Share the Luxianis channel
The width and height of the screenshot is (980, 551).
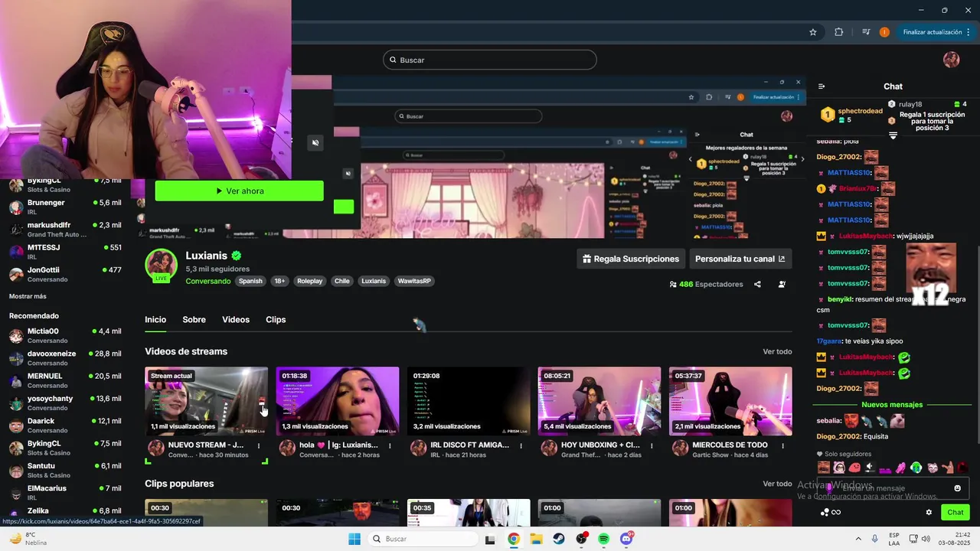(x=757, y=284)
